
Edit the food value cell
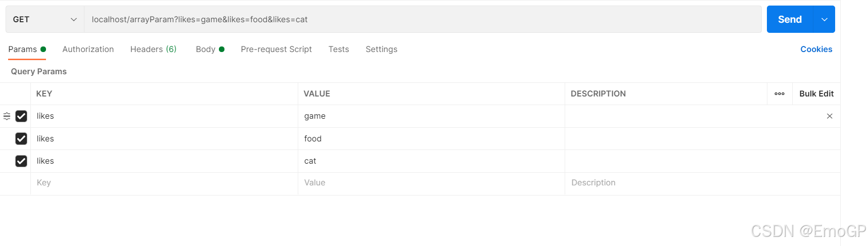point(431,138)
